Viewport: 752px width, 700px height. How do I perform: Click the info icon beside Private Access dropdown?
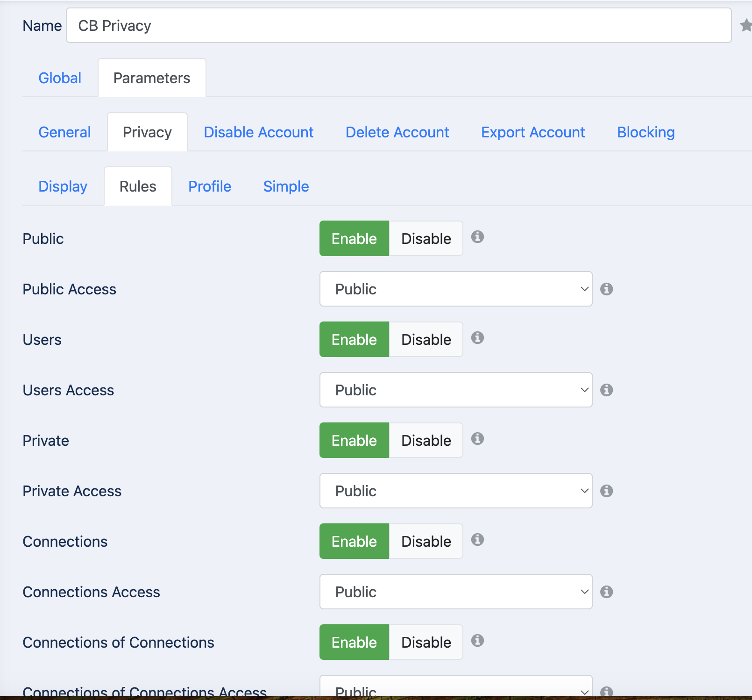[x=607, y=491]
